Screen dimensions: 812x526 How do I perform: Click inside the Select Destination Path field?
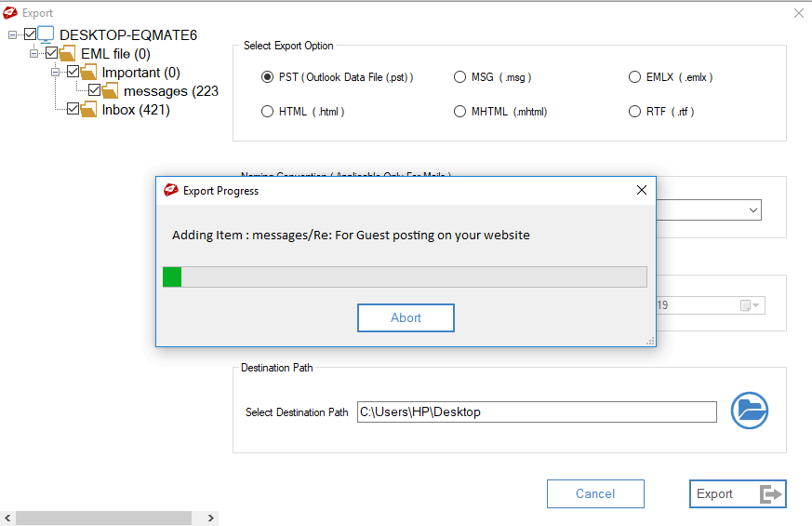537,411
